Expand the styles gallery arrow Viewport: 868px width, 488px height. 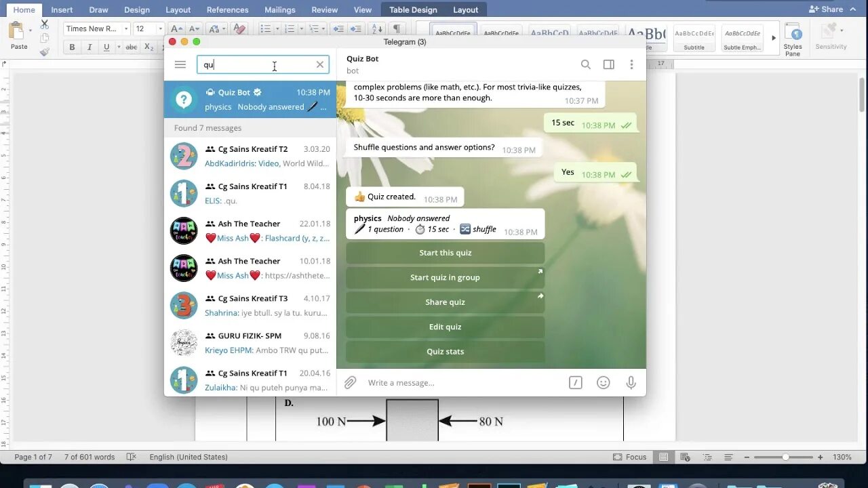click(x=774, y=38)
